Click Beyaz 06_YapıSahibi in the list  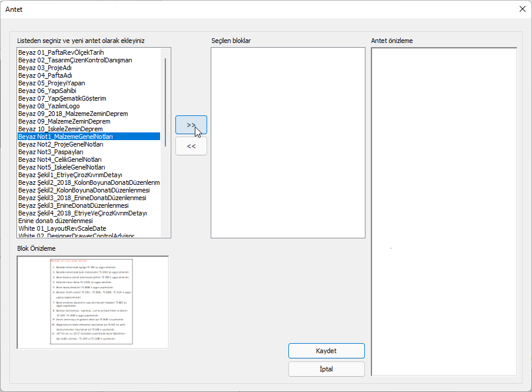[x=88, y=91]
